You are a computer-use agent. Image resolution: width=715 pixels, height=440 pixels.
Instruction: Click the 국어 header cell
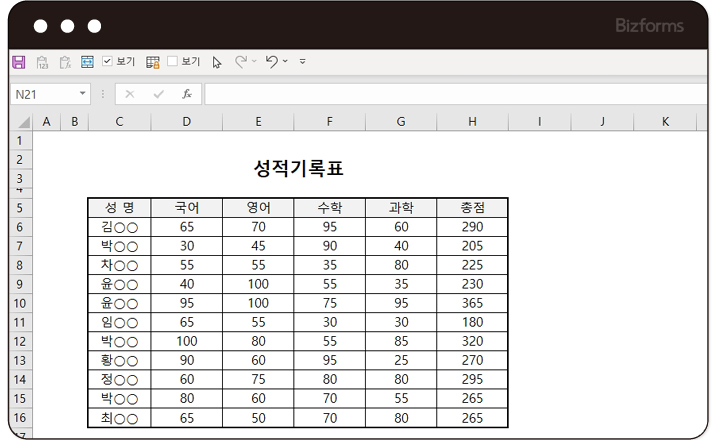pos(187,208)
